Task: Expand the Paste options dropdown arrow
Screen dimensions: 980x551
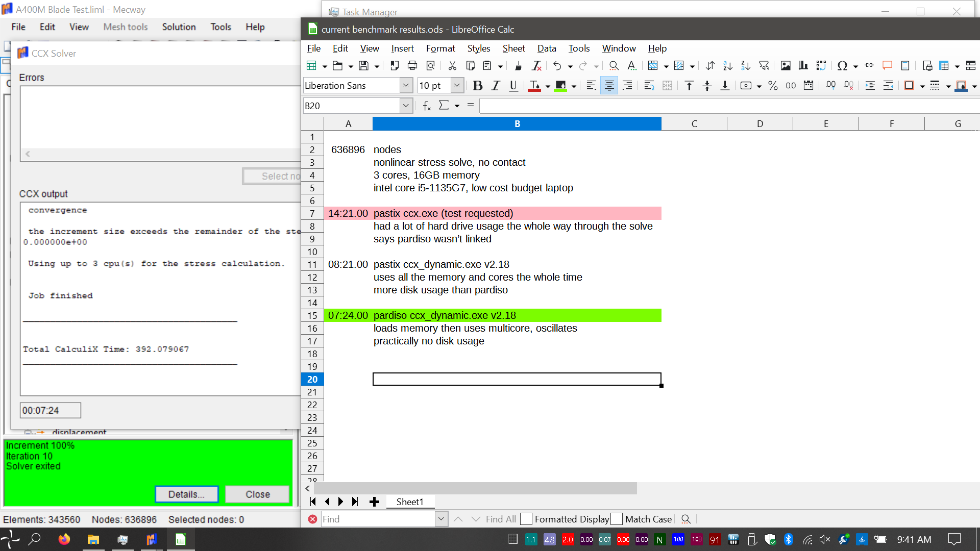Action: click(x=500, y=66)
